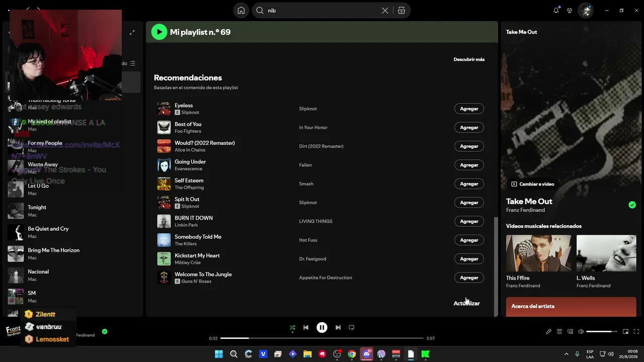644x362 pixels.
Task: Open the Linkin Park artist link
Action: click(187, 225)
